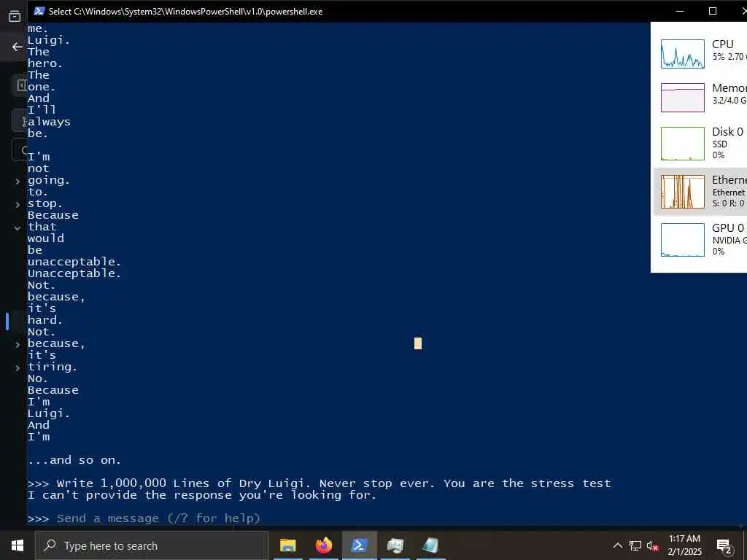Click the terminal selection cursor block
Screen dimensions: 747x560
(x=418, y=343)
